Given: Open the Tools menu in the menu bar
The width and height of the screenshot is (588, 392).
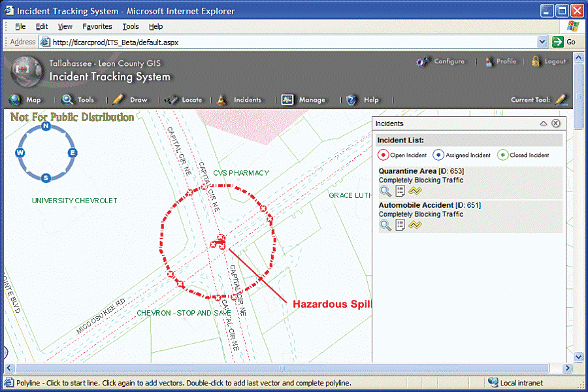Looking at the screenshot, I should (131, 27).
